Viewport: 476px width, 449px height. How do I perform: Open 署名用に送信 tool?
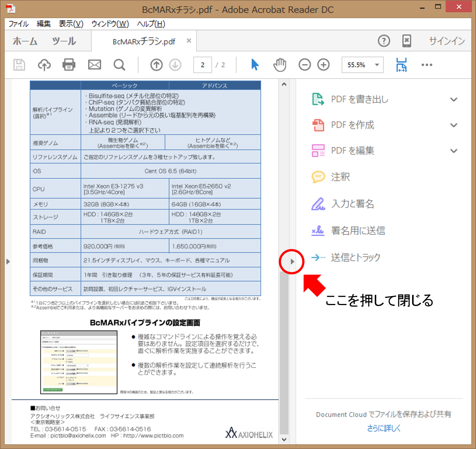point(348,231)
